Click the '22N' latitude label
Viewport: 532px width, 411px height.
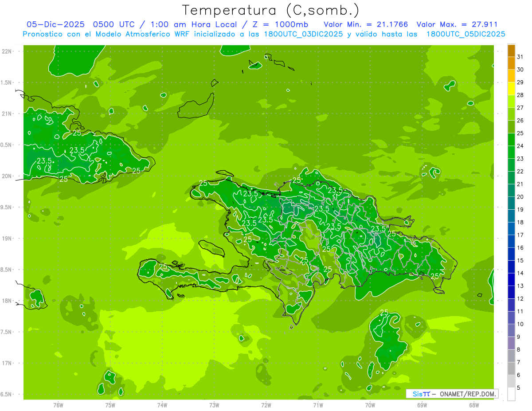[7, 51]
